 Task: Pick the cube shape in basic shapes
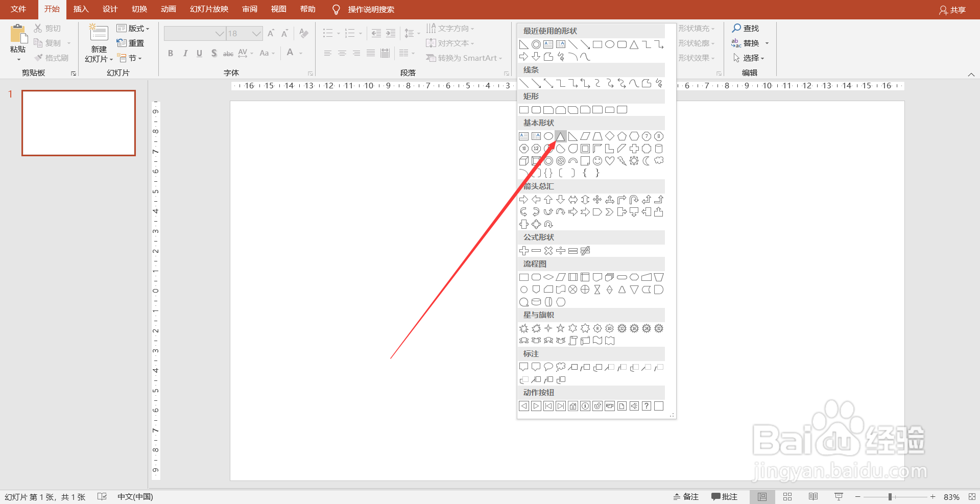(x=523, y=161)
